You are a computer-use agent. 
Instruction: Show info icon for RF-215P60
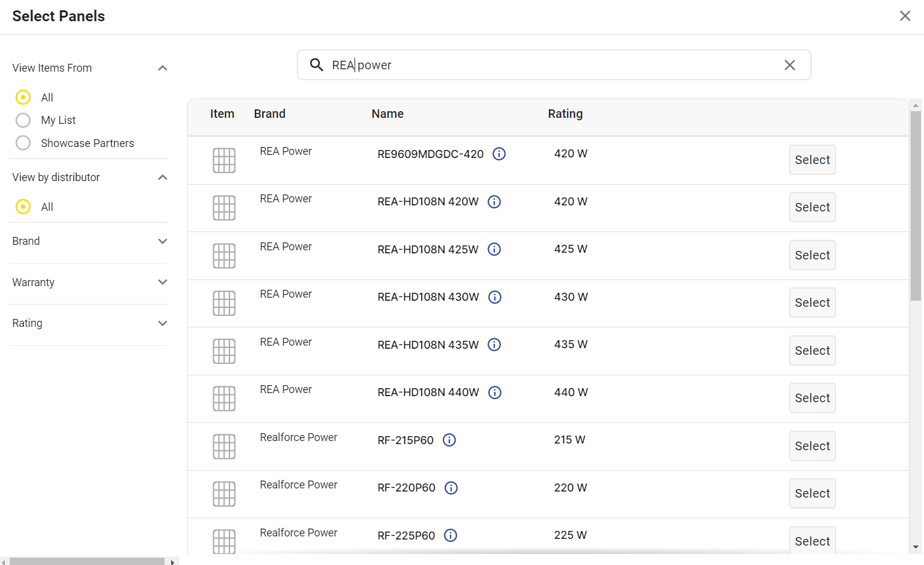(x=449, y=440)
